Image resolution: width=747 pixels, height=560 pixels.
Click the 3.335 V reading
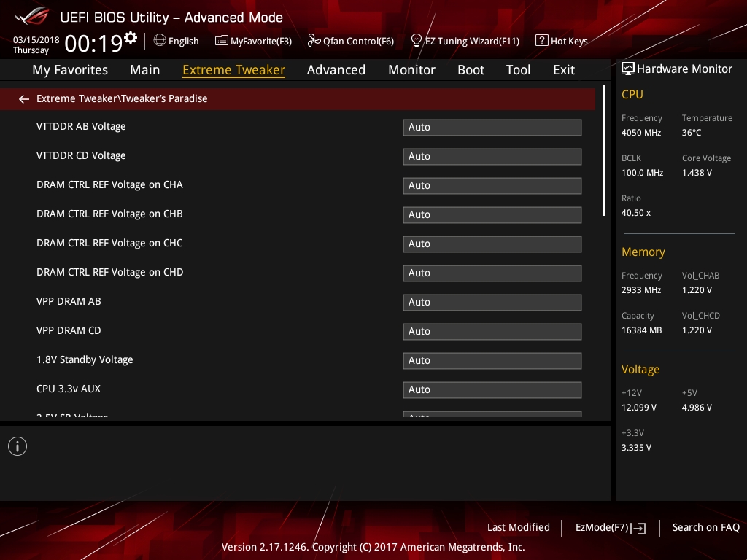[x=636, y=448]
